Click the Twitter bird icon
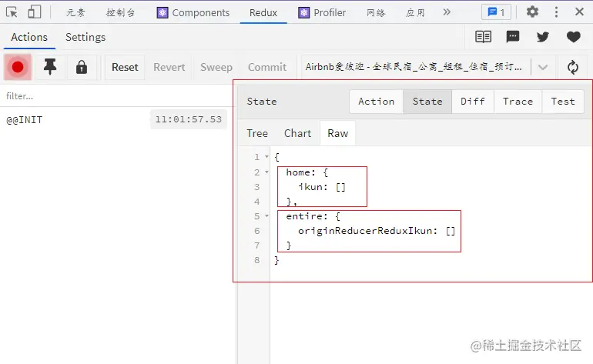Screen dimensions: 593x364 pos(543,37)
